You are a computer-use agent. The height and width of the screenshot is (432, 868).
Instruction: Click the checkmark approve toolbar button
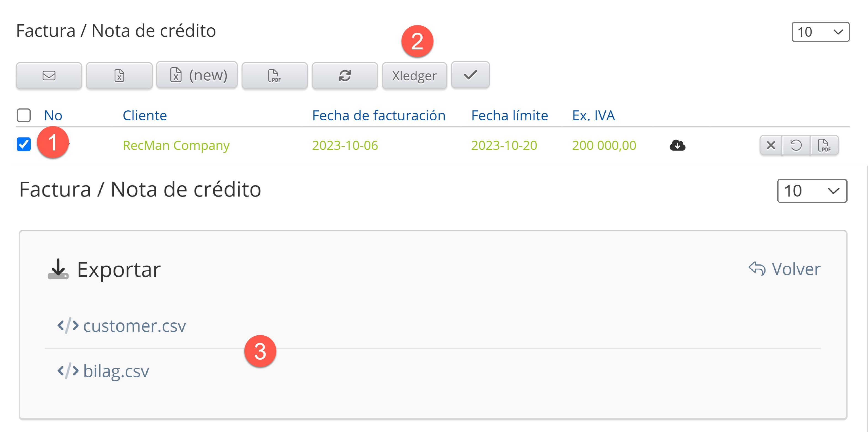click(x=470, y=75)
